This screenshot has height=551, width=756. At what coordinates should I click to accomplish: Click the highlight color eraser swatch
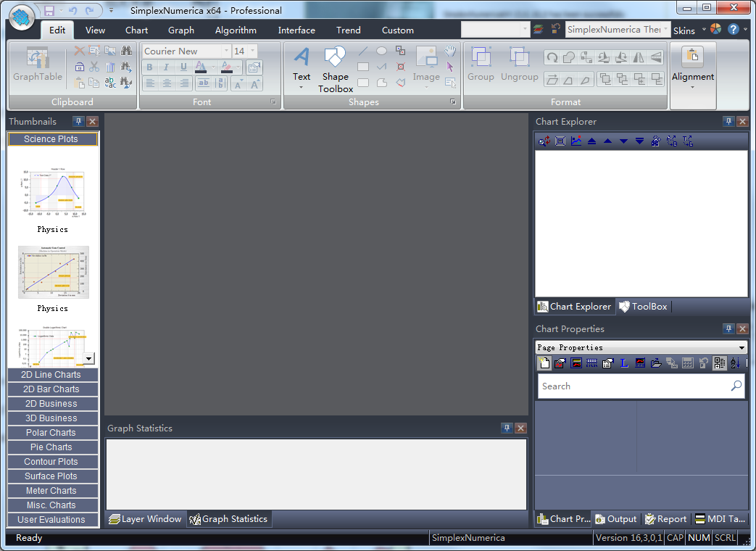[227, 67]
